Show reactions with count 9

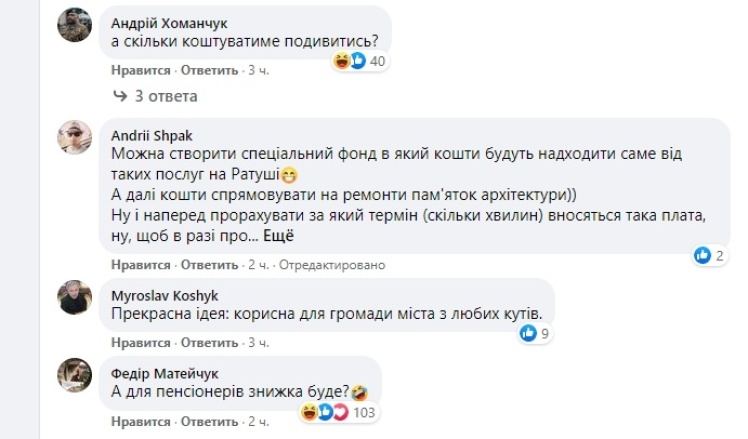click(535, 334)
